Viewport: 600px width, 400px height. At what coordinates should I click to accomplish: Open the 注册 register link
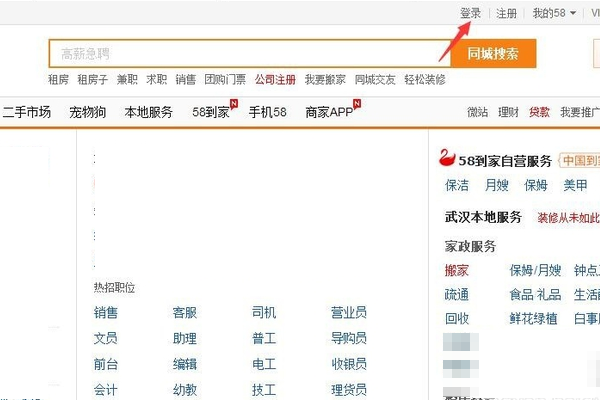coord(506,13)
